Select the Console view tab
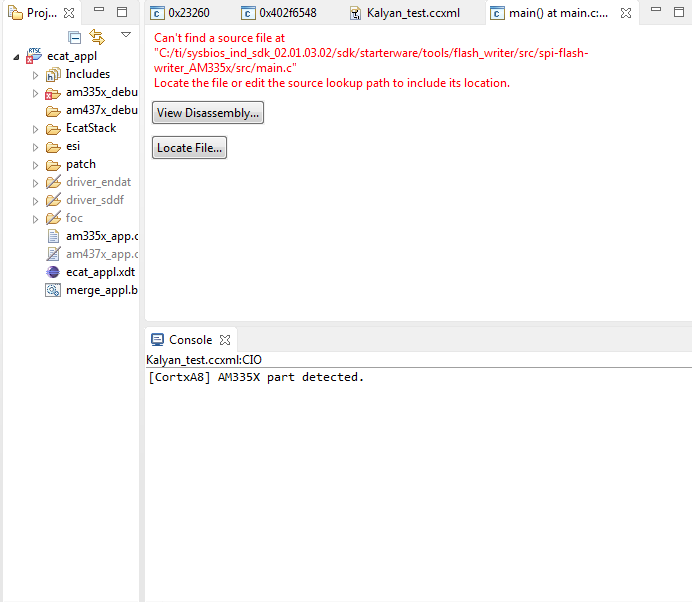This screenshot has width=692, height=602. pyautogui.click(x=190, y=340)
